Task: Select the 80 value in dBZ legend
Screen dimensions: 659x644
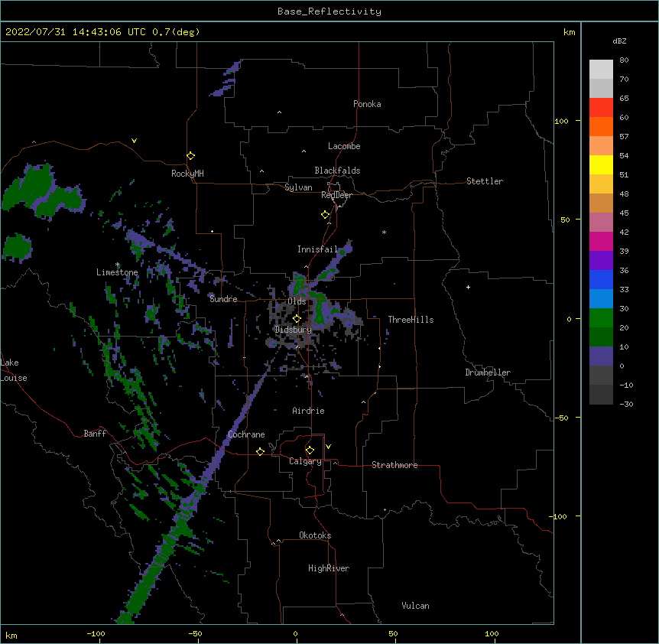Action: pos(624,60)
